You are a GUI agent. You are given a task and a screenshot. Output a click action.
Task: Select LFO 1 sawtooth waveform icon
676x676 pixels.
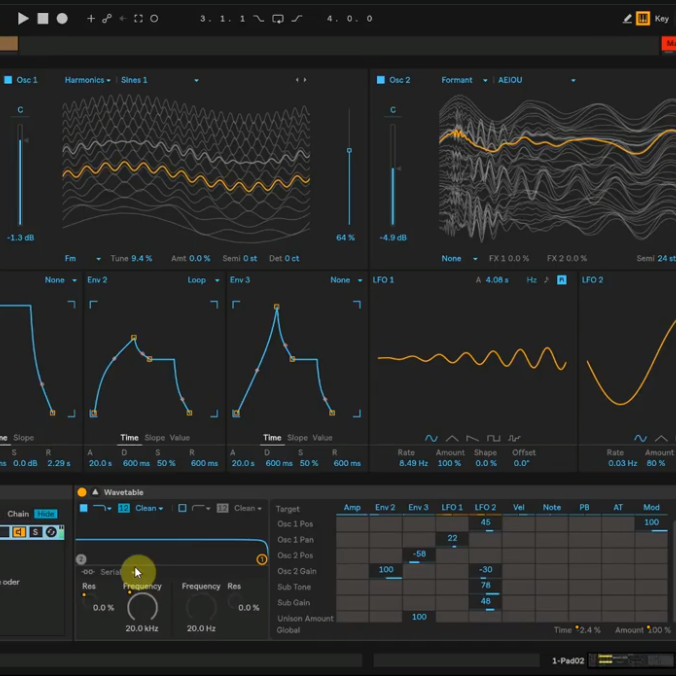(473, 438)
